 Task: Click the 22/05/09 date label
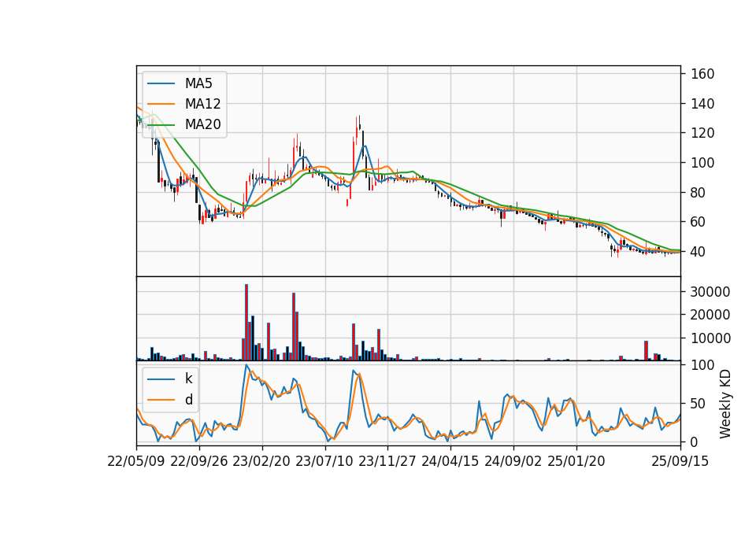pyautogui.click(x=136, y=461)
